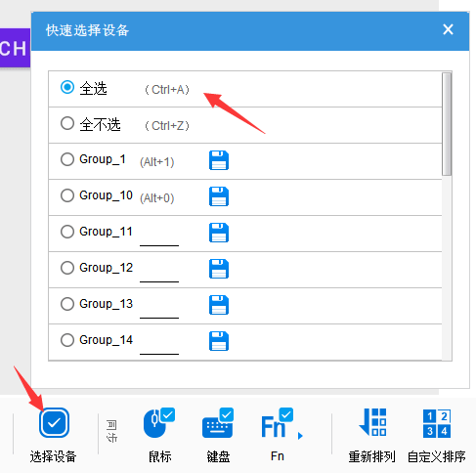The image size is (476, 473).
Task: Toggle mouse sync 鼠标 icon
Action: coord(159,422)
